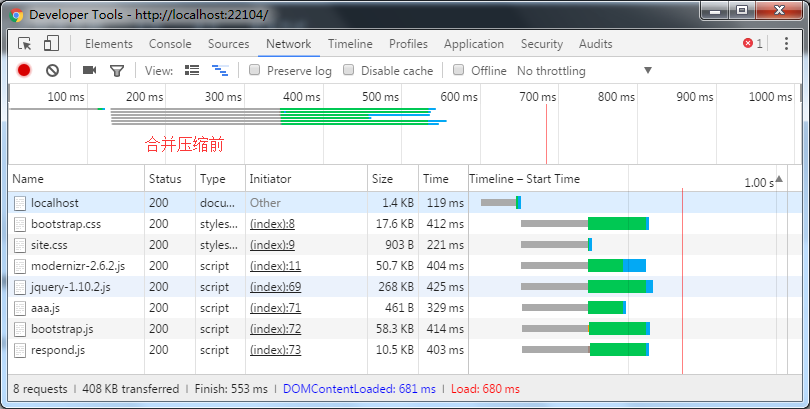The width and height of the screenshot is (810, 409).
Task: Click the file icon of respond.js row
Action: pyautogui.click(x=20, y=350)
